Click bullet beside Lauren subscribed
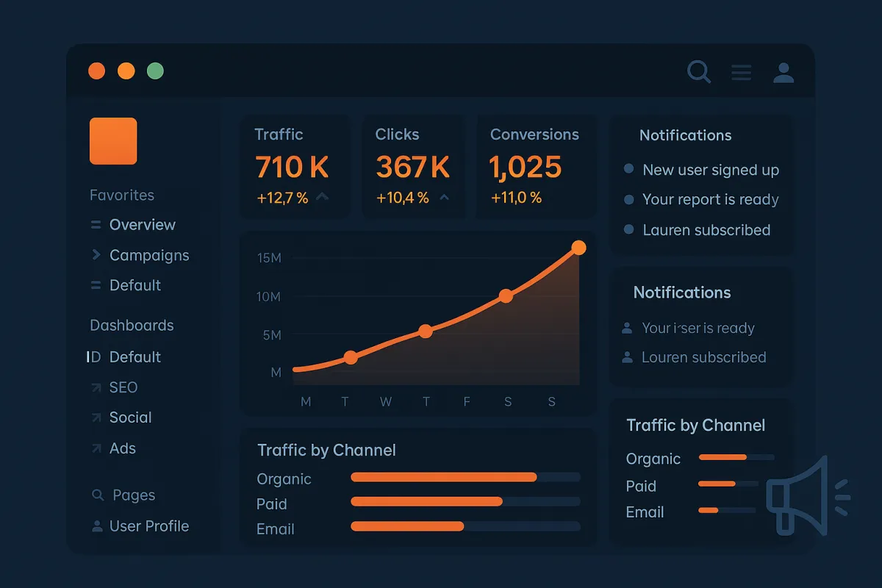The width and height of the screenshot is (882, 588). pyautogui.click(x=628, y=229)
